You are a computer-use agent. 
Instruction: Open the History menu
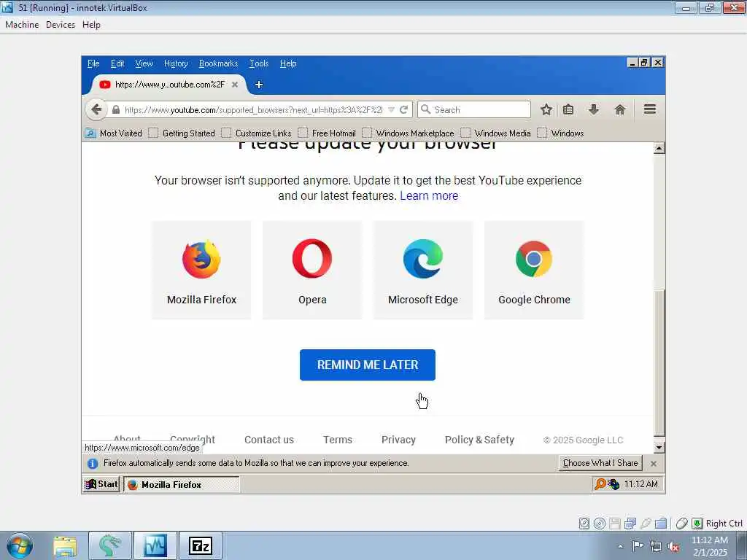[x=176, y=63]
